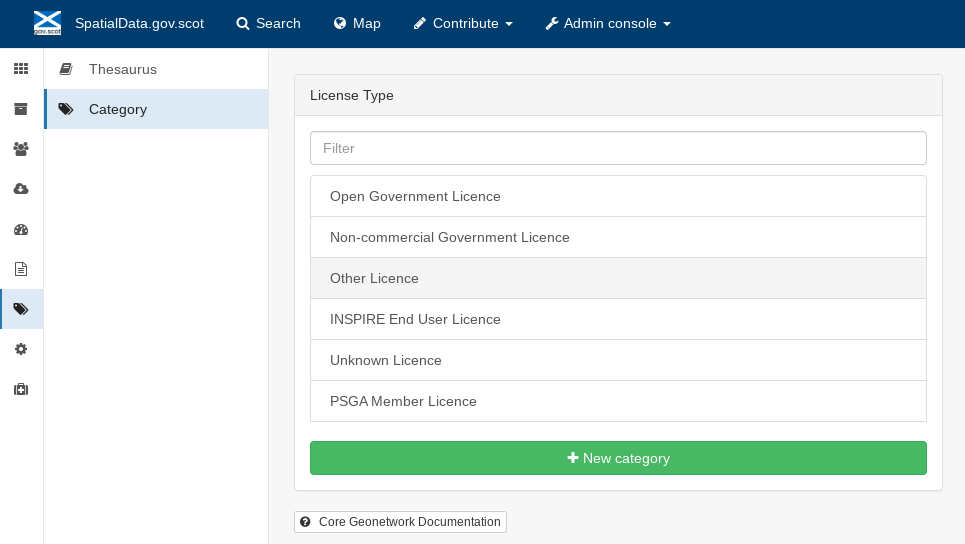Click the New category button
965x544 pixels.
pos(618,458)
